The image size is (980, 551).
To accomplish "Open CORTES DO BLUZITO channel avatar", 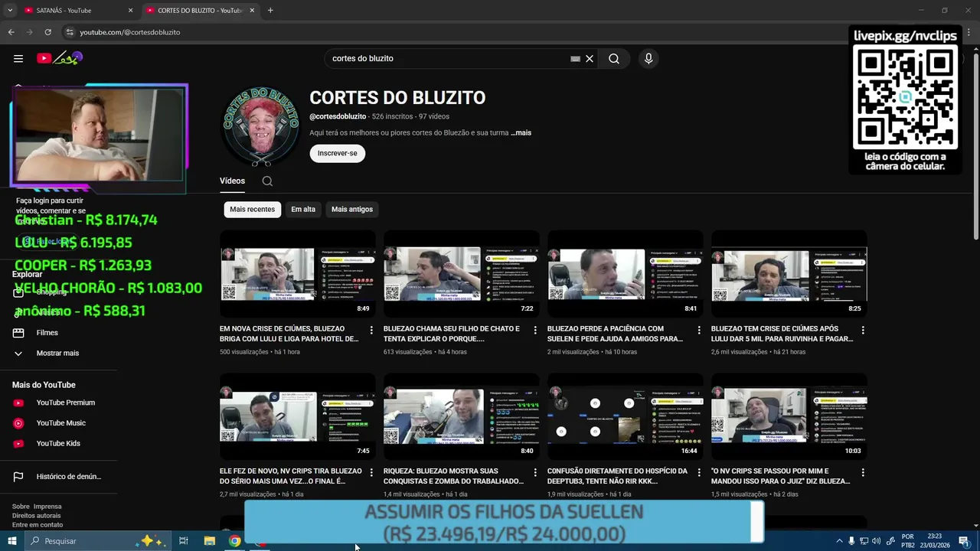I will 261,127.
